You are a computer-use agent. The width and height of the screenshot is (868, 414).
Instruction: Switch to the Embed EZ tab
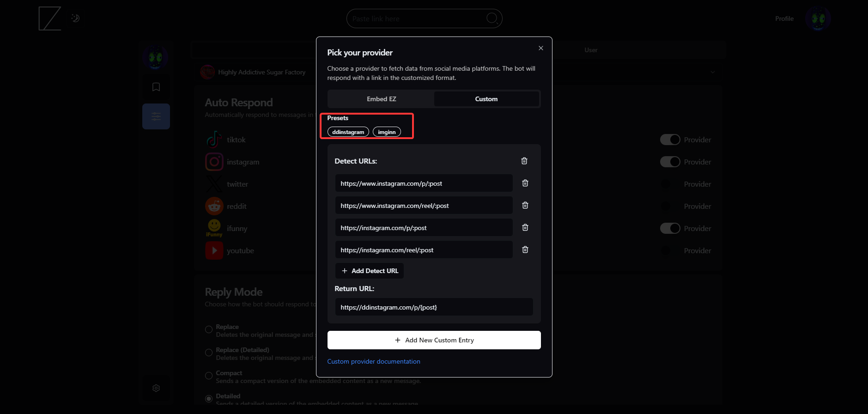(381, 99)
